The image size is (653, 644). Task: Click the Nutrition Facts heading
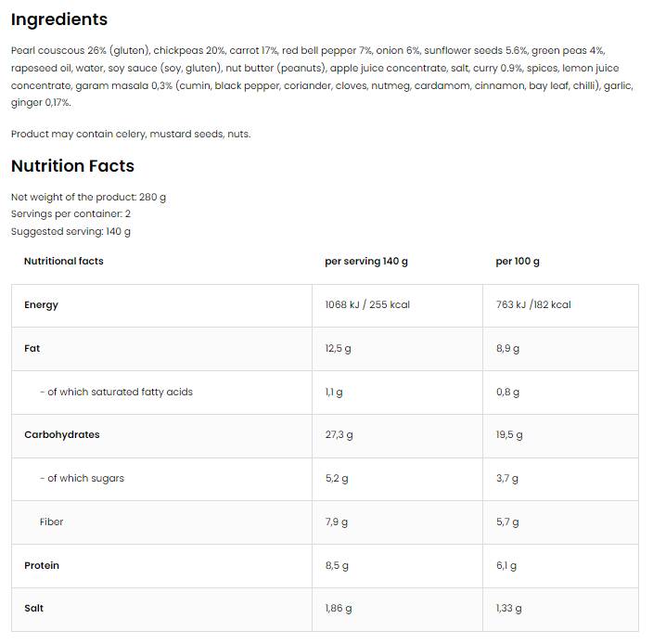tap(72, 166)
